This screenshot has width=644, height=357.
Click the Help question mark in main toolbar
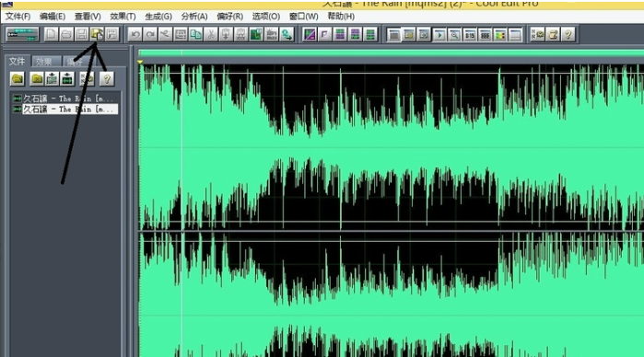coord(568,34)
